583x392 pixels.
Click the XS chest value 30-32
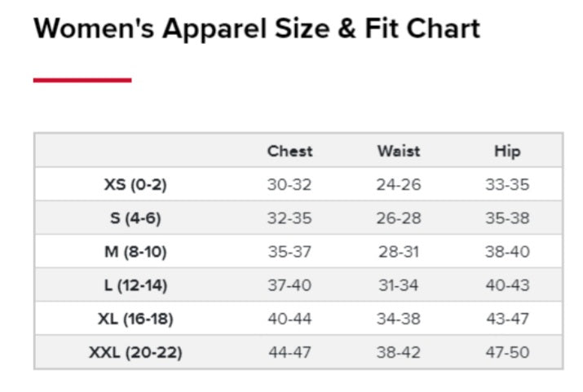pos(289,185)
